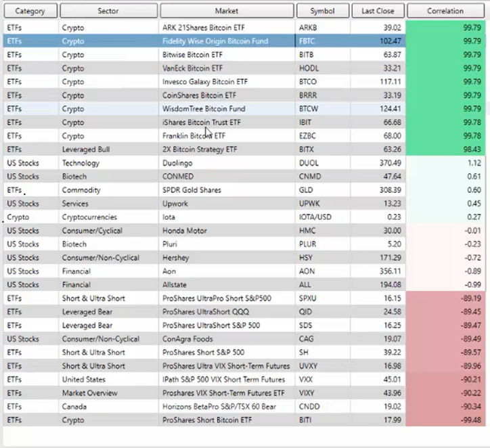Sort by Correlation column header
The image size is (490, 448).
[445, 11]
